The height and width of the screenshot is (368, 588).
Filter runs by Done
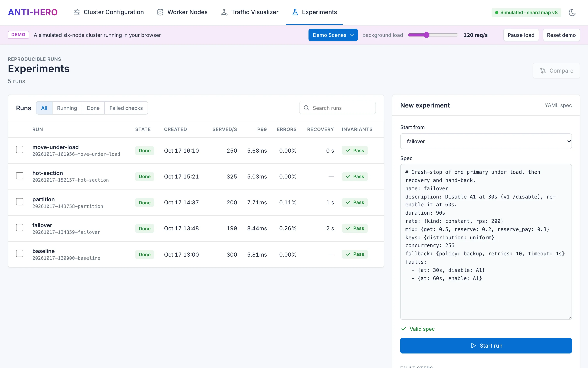tap(93, 108)
